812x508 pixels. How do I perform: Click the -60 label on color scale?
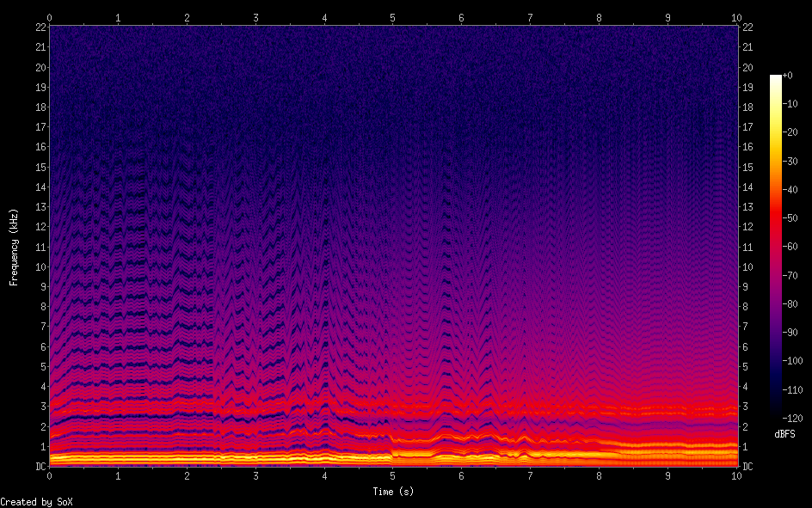point(790,247)
